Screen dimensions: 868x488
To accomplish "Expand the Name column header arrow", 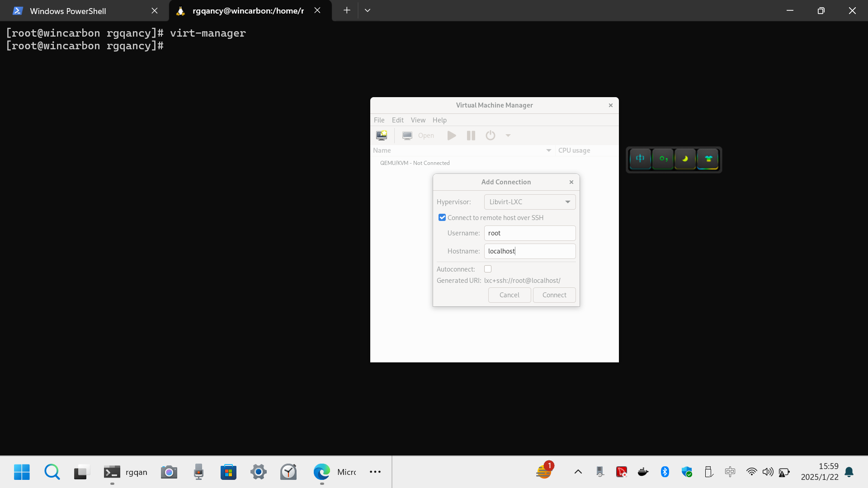I will 548,150.
